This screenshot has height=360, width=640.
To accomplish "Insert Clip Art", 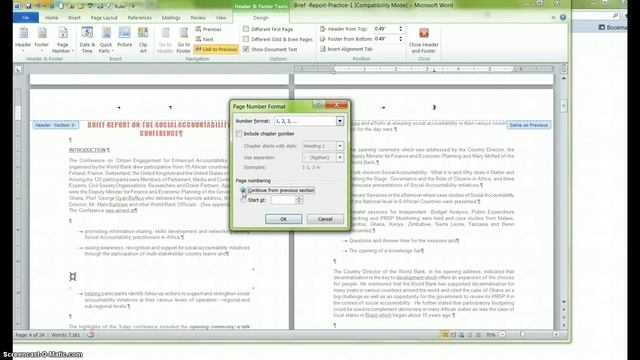I will [x=143, y=40].
